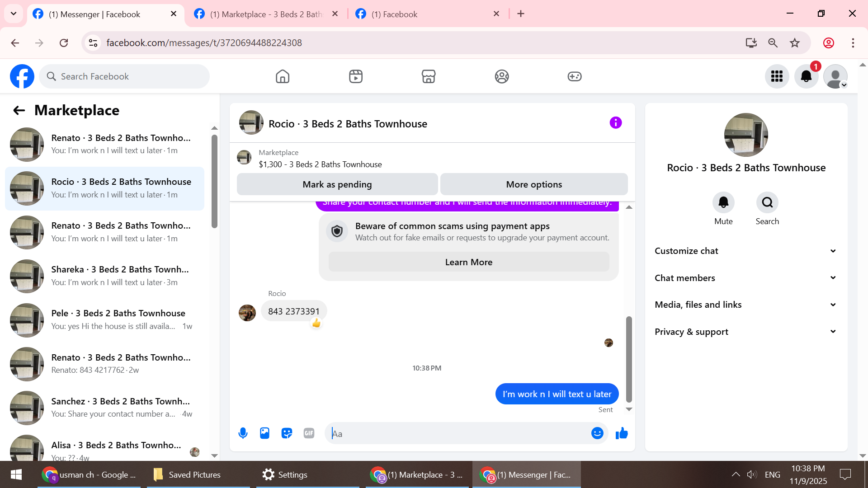Switch to Marketplace 3 Beds 2 Baths tab
868x488 pixels.
[x=267, y=14]
